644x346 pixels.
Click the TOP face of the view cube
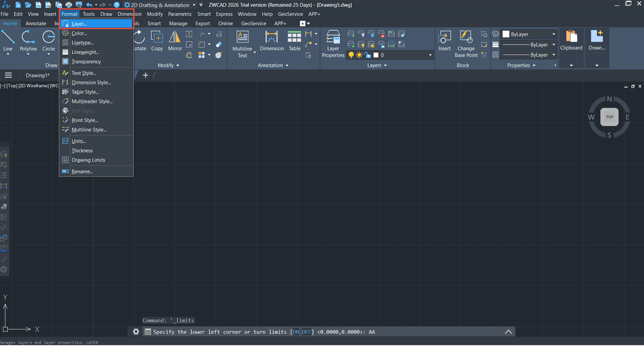(x=609, y=117)
